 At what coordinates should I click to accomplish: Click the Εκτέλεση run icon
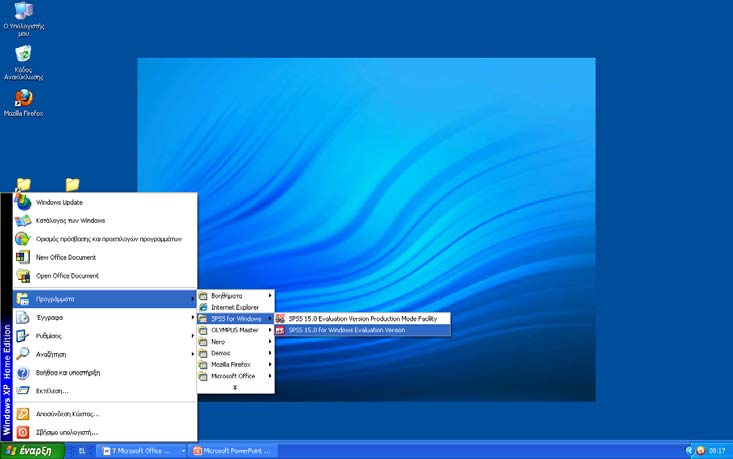22,391
